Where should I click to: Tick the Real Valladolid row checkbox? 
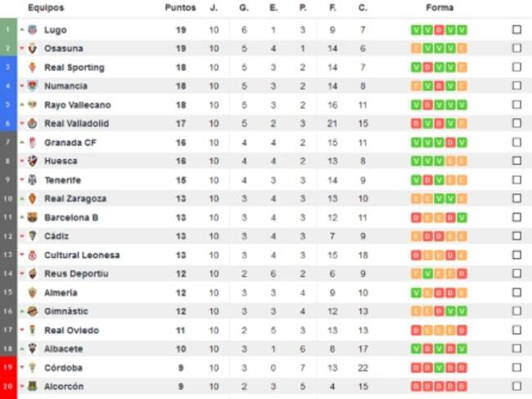[516, 124]
